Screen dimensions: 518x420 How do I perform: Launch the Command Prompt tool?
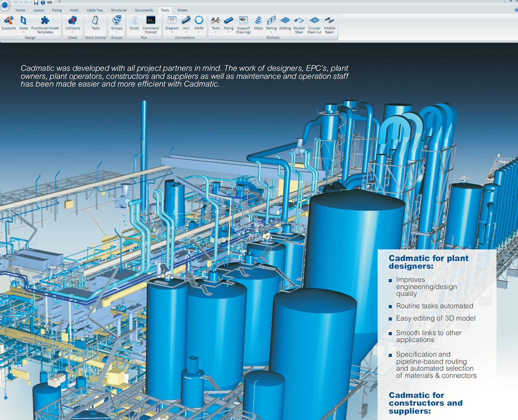(x=151, y=24)
